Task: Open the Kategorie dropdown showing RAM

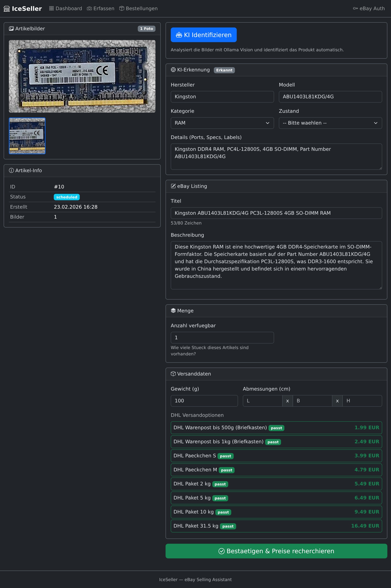Action: tap(222, 123)
